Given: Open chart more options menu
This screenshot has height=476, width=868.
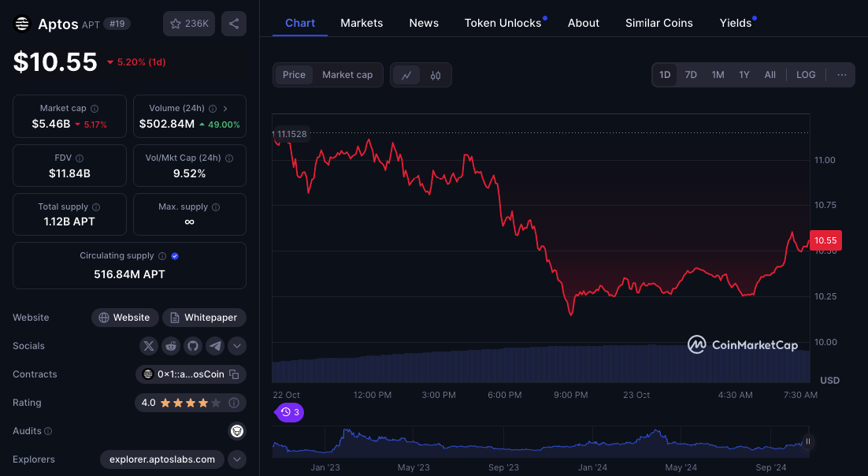Looking at the screenshot, I should click(x=841, y=75).
